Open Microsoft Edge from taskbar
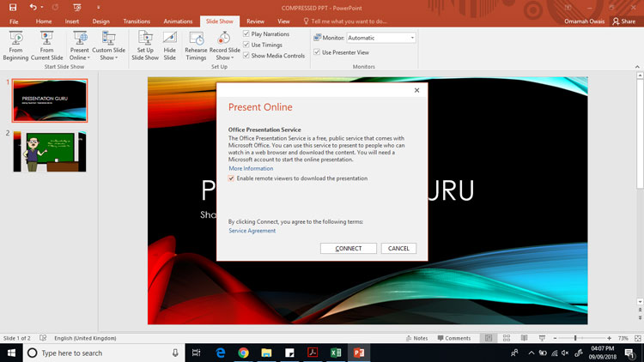Viewport: 644px width, 362px height. (x=221, y=353)
